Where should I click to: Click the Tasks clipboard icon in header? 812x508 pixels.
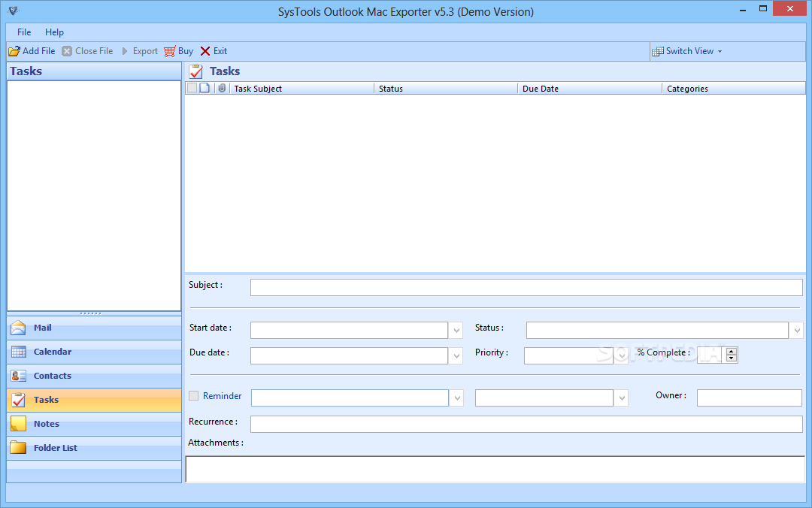pos(196,71)
